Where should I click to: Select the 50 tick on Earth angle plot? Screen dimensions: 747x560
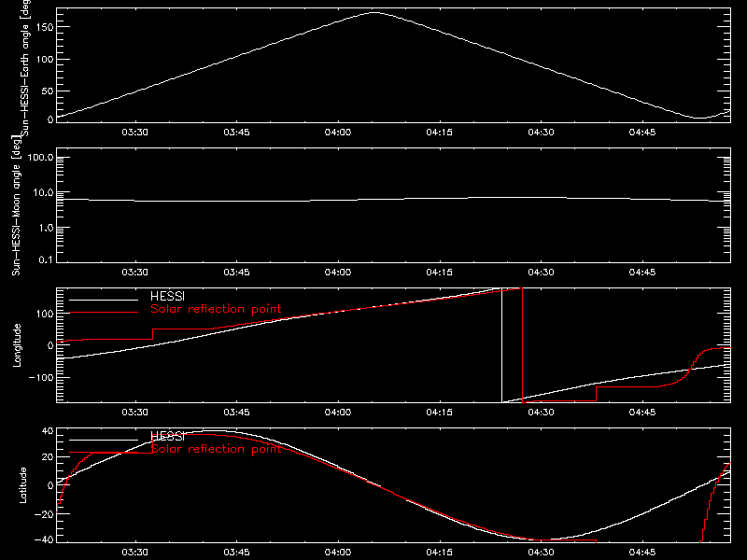point(48,91)
